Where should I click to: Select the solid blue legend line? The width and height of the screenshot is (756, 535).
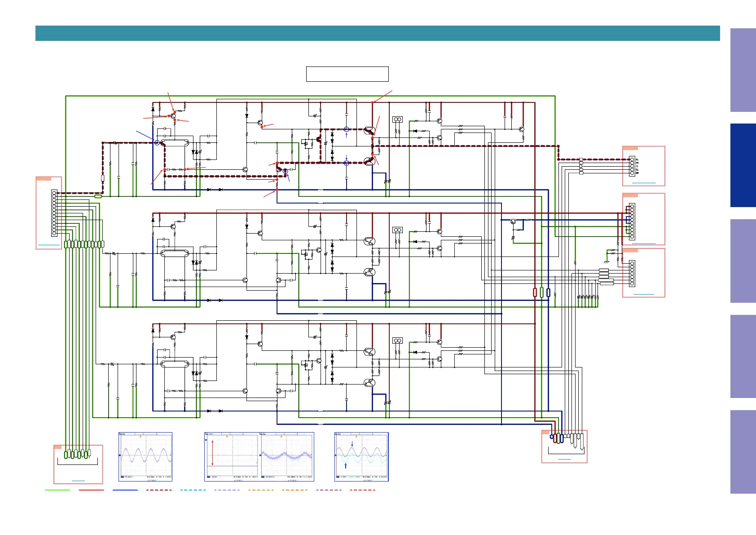click(125, 490)
